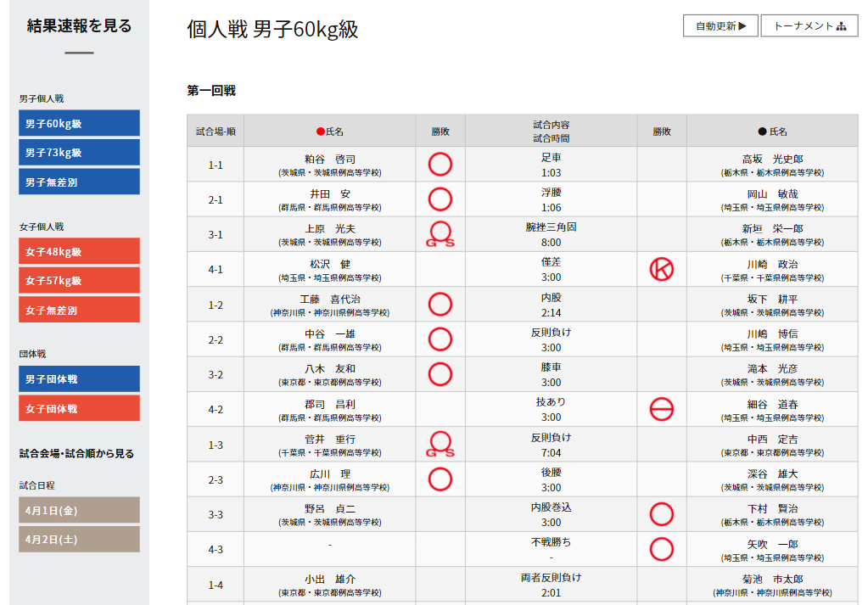
Task: Click the circled K mark in match 4-1
Action: tap(661, 269)
